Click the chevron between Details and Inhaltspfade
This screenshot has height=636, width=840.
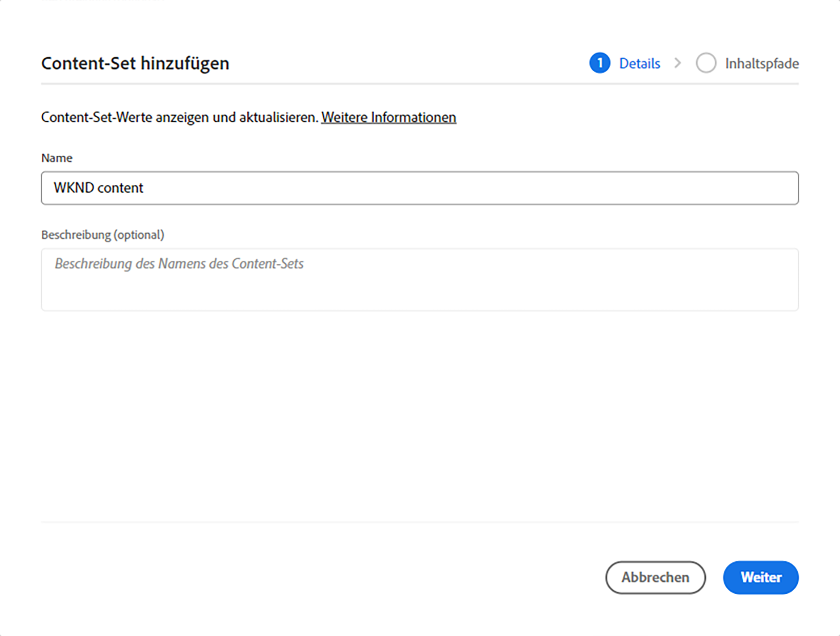678,63
